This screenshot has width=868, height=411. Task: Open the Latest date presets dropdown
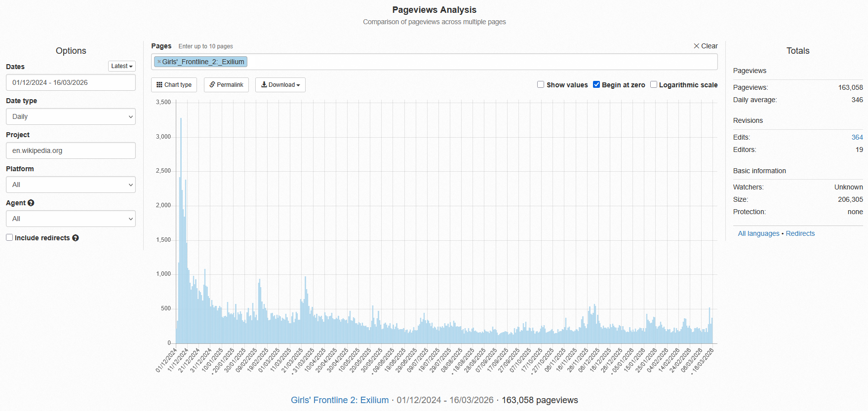point(122,66)
